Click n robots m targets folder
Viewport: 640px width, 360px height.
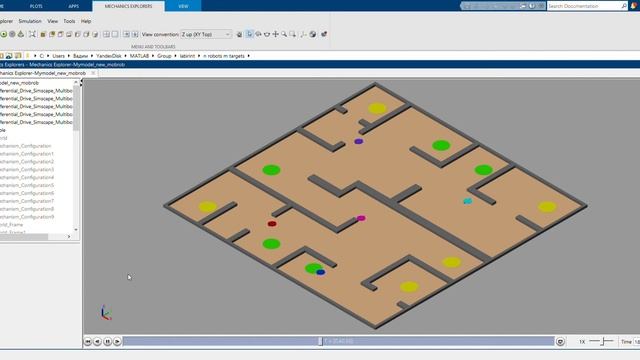point(224,56)
